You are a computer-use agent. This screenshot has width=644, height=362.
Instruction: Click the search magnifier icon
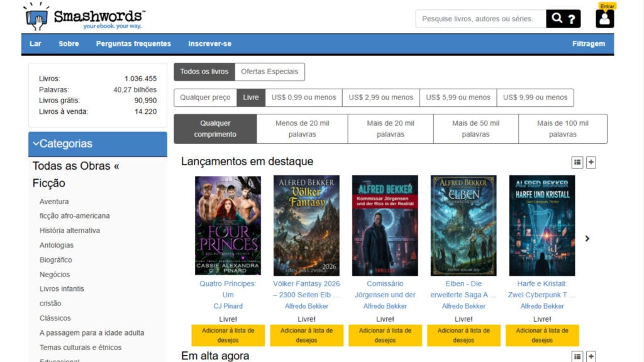coord(557,18)
